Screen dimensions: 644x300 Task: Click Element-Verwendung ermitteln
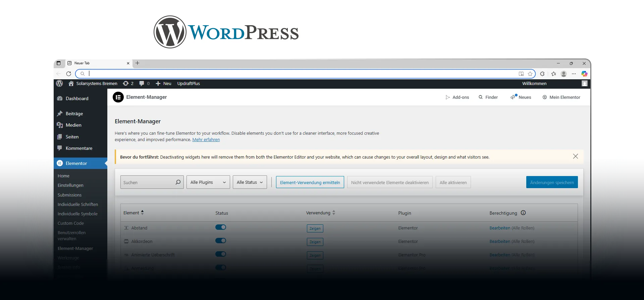[310, 182]
